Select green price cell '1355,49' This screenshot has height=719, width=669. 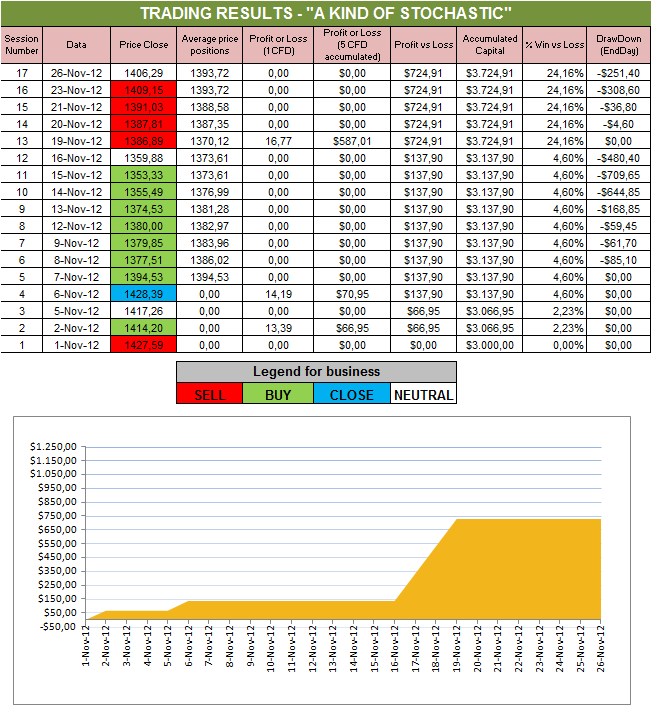click(144, 192)
